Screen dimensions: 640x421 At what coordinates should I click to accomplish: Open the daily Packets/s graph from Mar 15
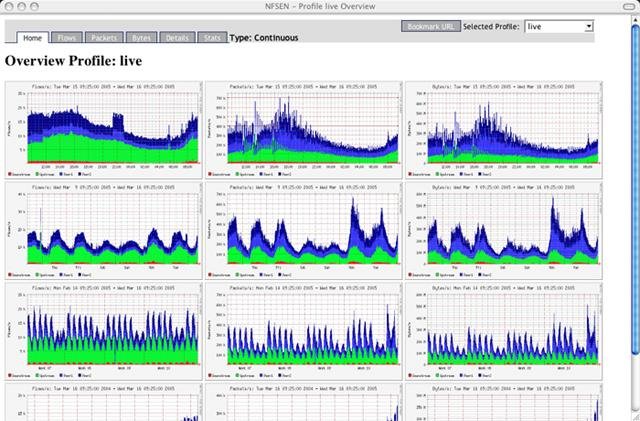pyautogui.click(x=303, y=128)
